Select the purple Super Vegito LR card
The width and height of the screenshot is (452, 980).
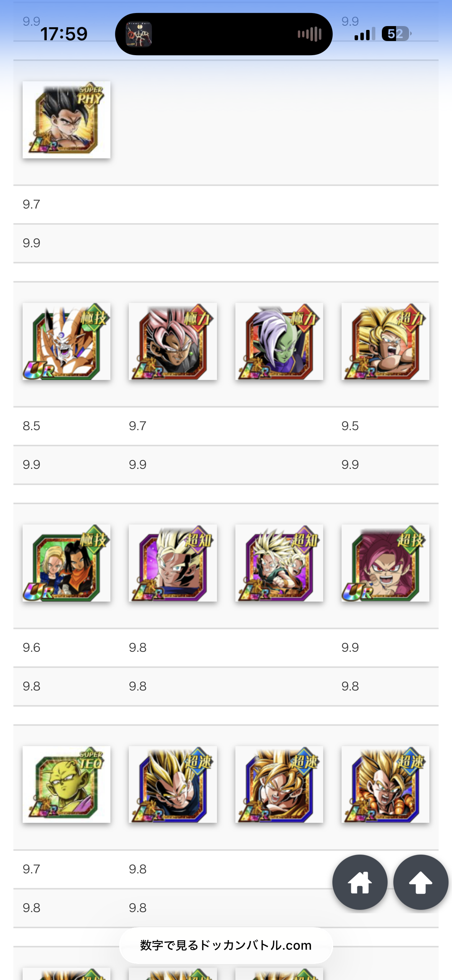[173, 563]
